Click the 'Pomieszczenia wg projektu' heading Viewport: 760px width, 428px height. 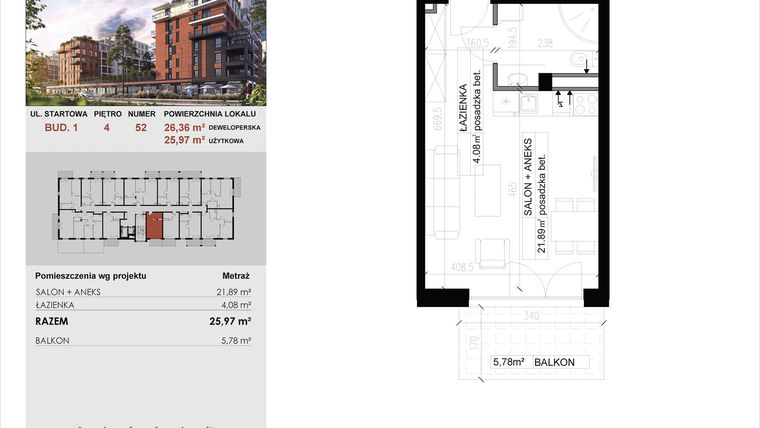pos(91,276)
